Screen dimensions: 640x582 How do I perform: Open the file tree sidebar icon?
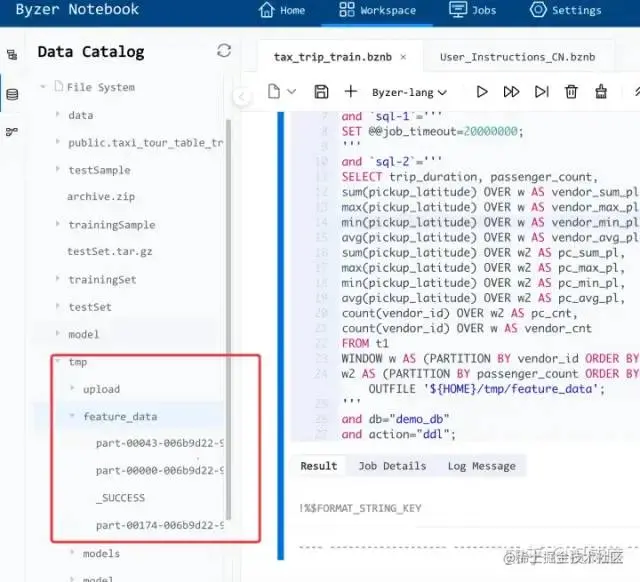pos(12,55)
